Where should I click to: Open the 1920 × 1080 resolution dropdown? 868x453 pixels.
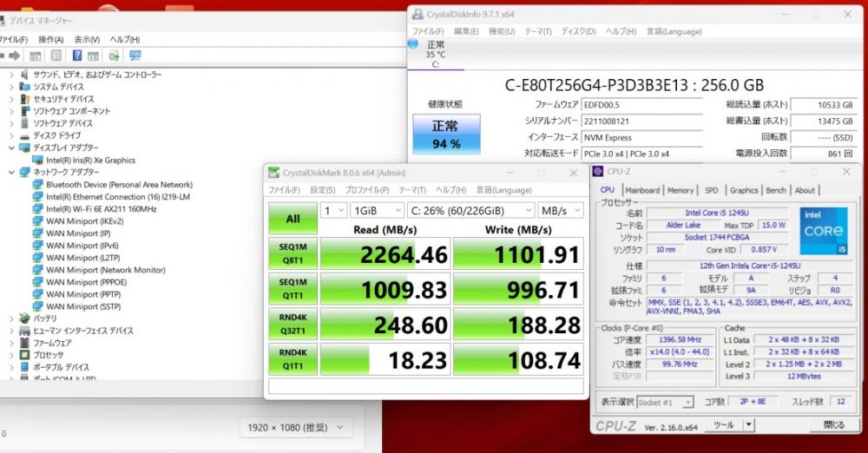[x=296, y=428]
